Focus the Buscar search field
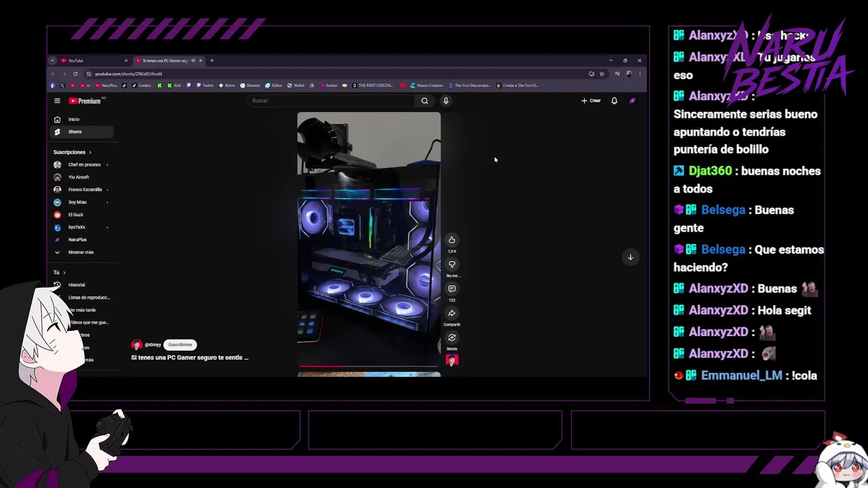Viewport: 868px width, 488px height. (332, 101)
